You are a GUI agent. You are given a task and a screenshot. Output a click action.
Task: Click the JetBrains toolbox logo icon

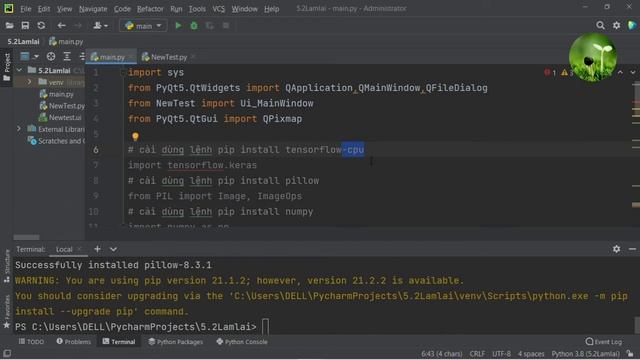click(x=632, y=25)
